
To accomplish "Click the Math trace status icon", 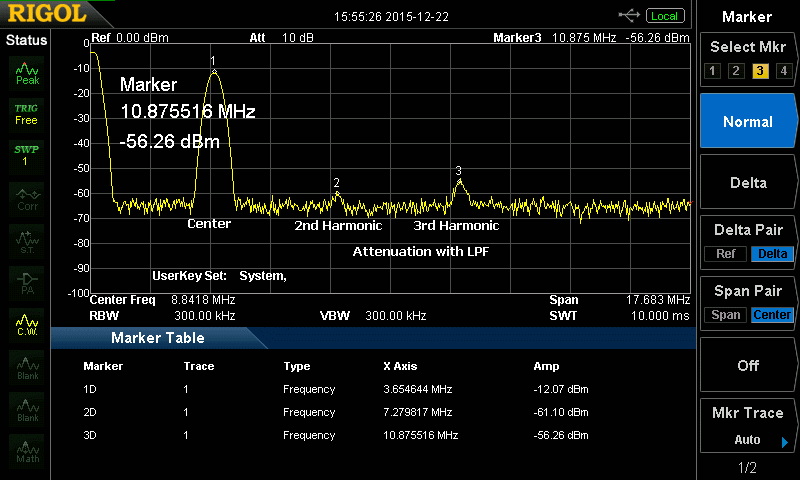I will (26, 451).
